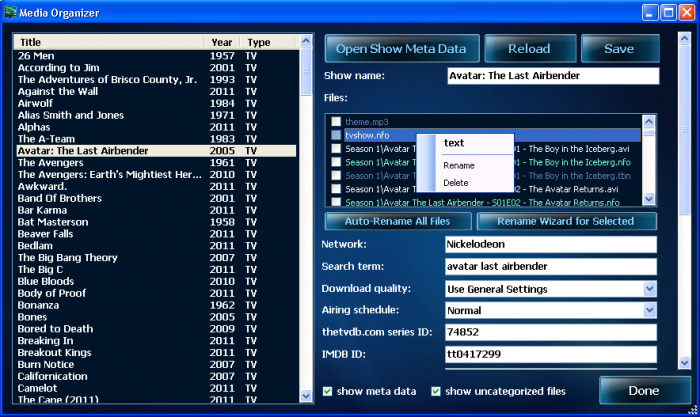Check the box for The Boy in the Iceberg.avi
The width and height of the screenshot is (700, 417).
point(336,148)
